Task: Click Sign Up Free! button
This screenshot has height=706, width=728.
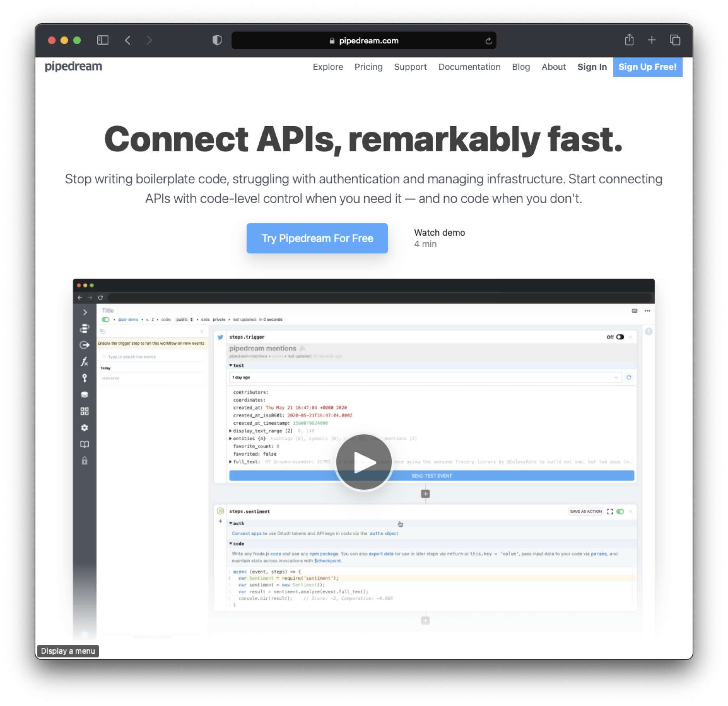Action: [x=647, y=67]
